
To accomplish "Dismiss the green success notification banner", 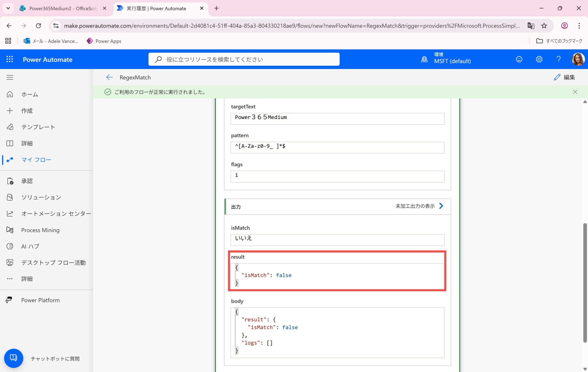I will 575,92.
